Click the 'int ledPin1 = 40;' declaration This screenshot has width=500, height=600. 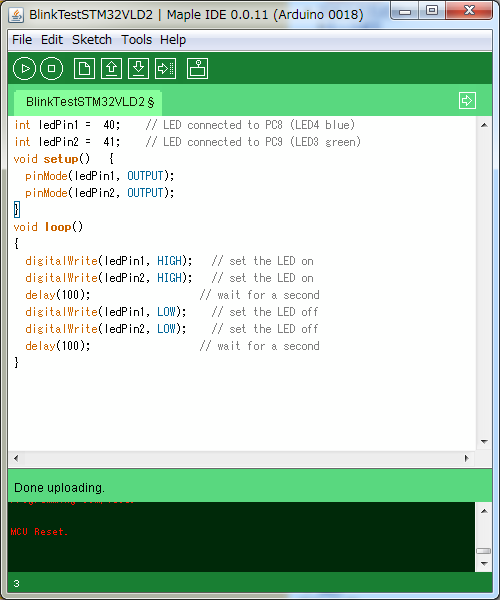click(67, 125)
